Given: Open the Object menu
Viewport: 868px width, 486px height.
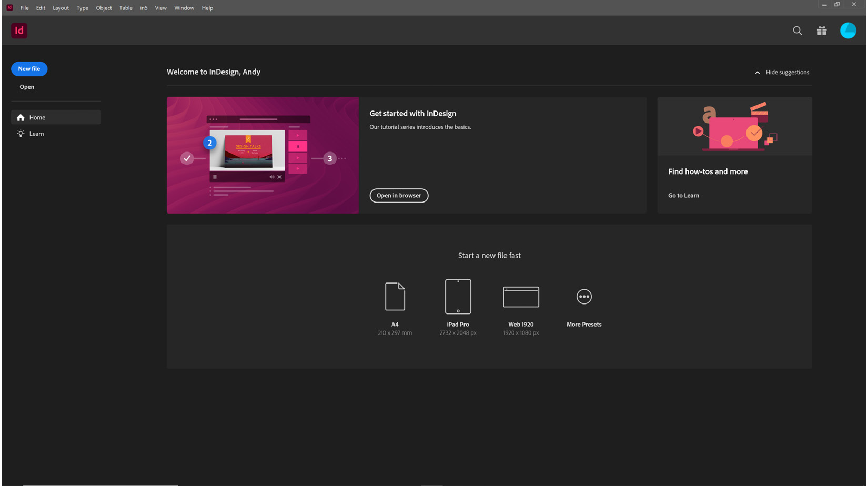Looking at the screenshot, I should (x=104, y=8).
